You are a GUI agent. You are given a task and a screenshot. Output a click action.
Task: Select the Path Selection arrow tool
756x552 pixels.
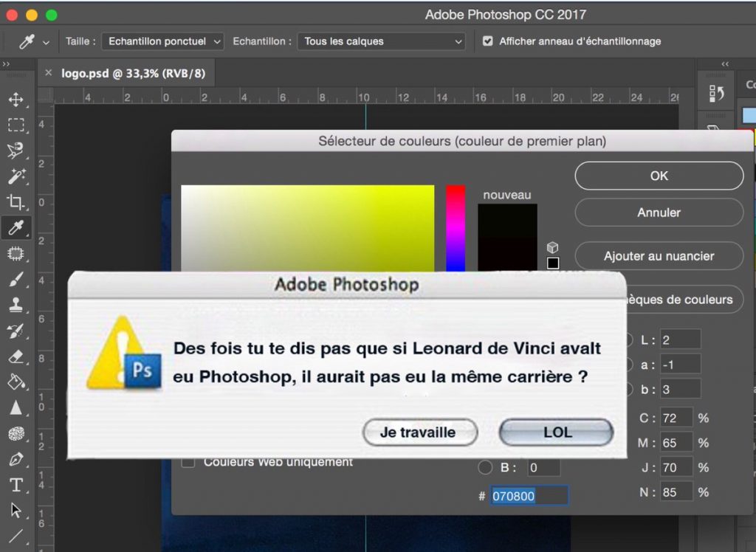(x=16, y=510)
